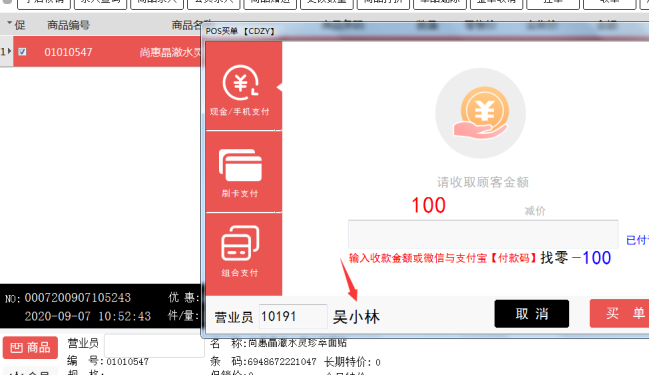Viewport: 650px width, 375px height.
Task: Click the row indicator 1 in the product list
Action: pyautogui.click(x=6, y=51)
